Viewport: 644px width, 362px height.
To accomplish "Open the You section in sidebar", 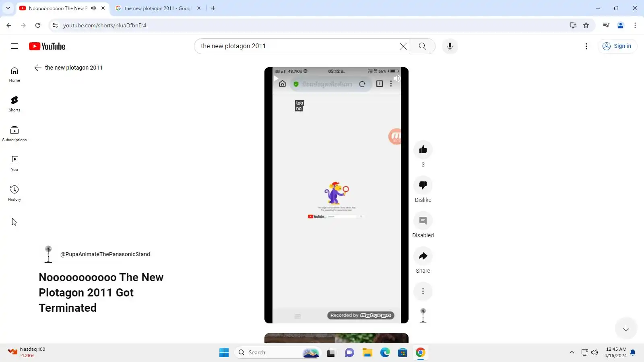I will point(14,164).
